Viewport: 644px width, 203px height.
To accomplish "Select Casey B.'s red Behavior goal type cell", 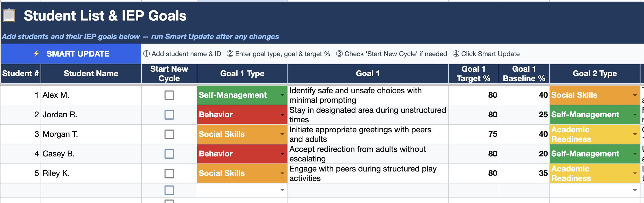I will pos(242,154).
